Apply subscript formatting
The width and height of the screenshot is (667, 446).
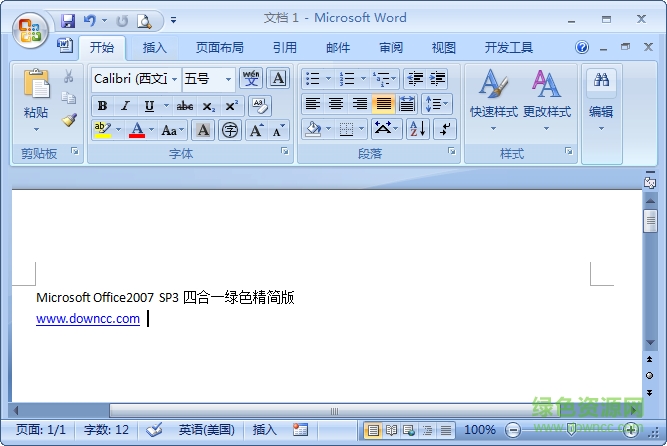coord(208,106)
